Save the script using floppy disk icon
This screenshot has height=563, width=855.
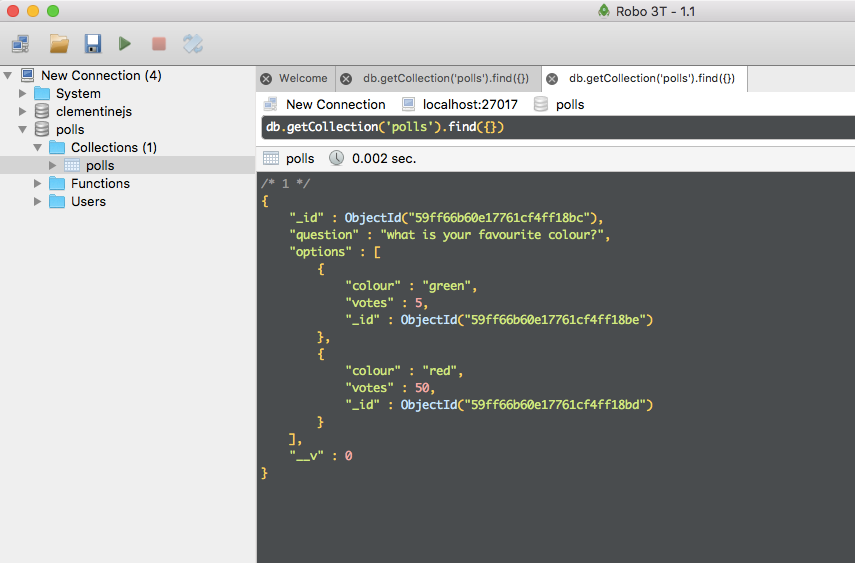(93, 44)
